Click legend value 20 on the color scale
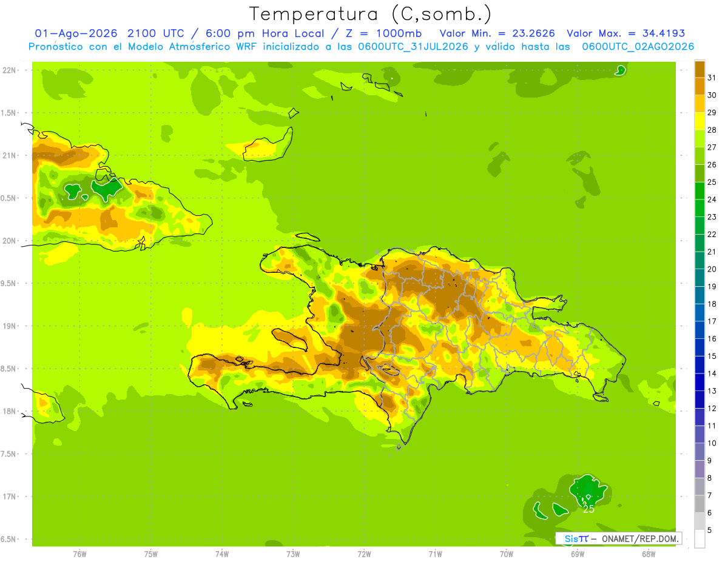728x562 pixels. point(712,269)
